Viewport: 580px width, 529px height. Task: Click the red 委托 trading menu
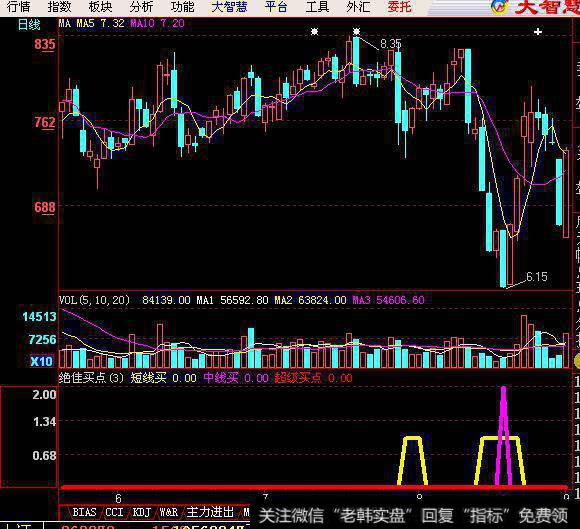399,7
